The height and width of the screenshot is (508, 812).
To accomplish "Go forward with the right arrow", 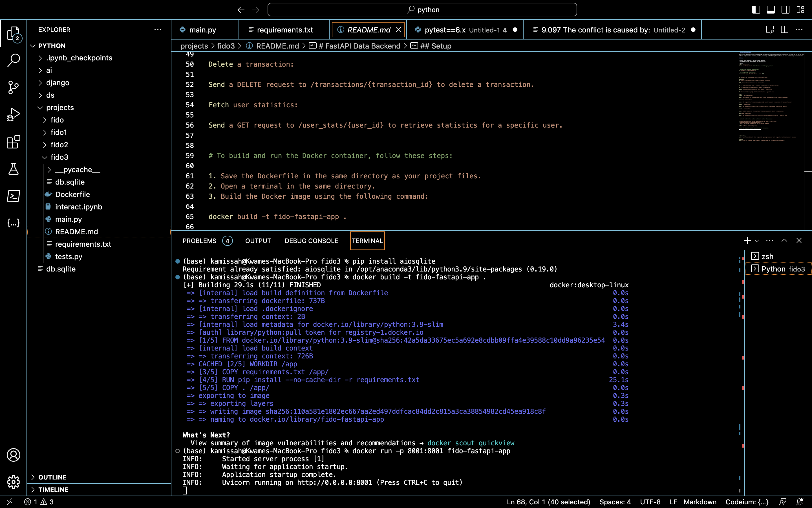I will pos(256,10).
